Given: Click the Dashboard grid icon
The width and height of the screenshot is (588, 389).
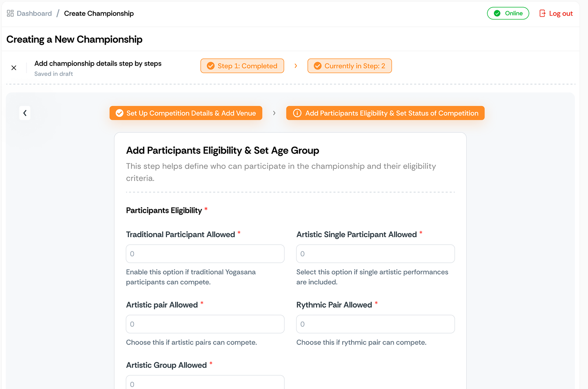Looking at the screenshot, I should click(10, 13).
